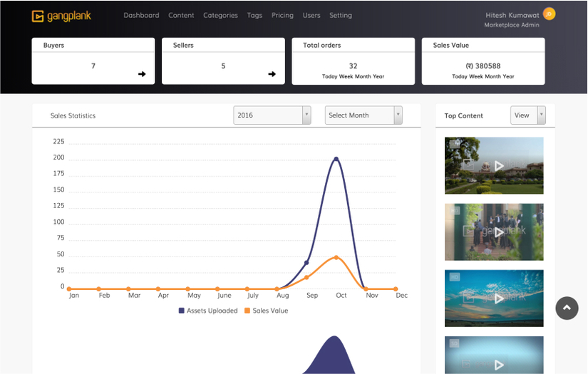Viewport: 588px width, 374px height.
Task: Open the Categories menu item
Action: click(220, 15)
